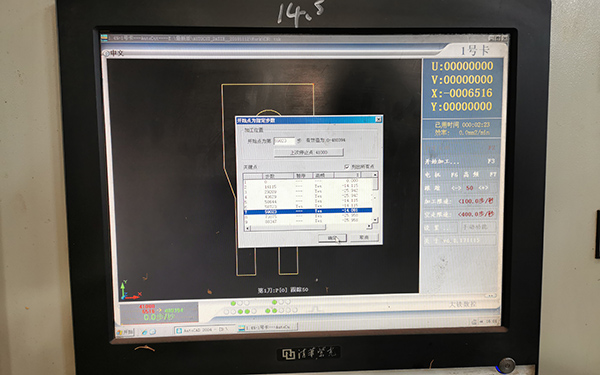Click the start machining F3 button
600x375 pixels.
click(460, 161)
